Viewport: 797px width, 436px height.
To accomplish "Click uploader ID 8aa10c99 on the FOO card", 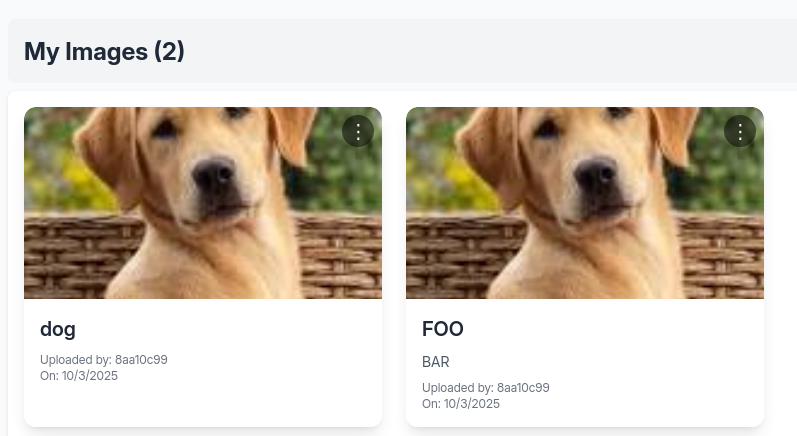I will coord(514,388).
